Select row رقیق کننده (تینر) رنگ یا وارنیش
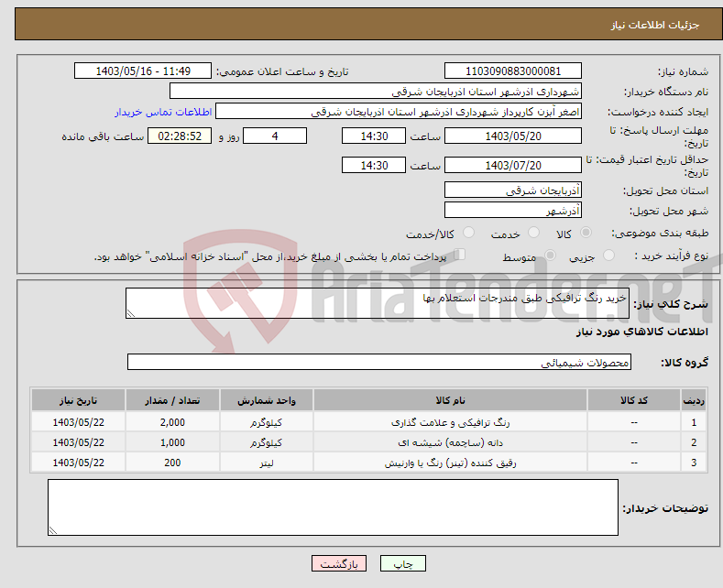This screenshot has height=588, width=723. coord(368,463)
